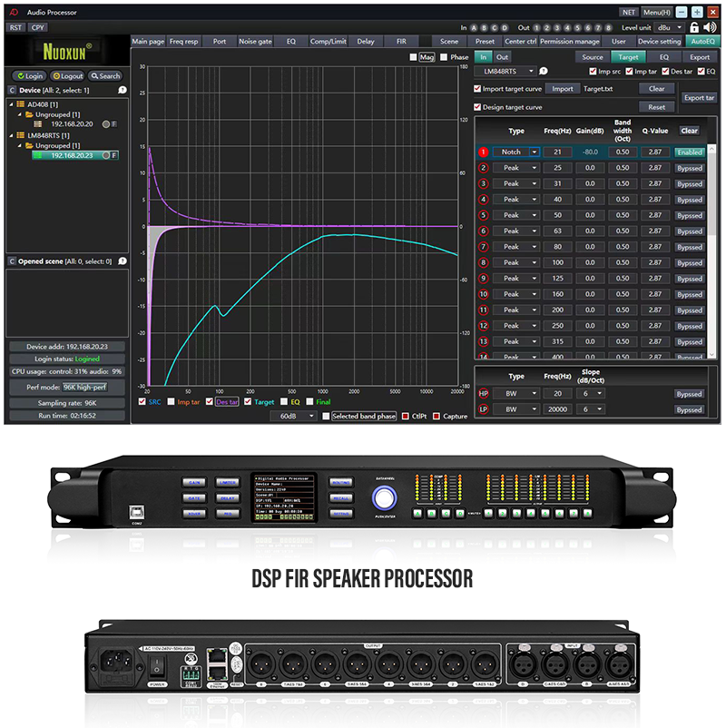Select band number 5 circle

click(x=483, y=215)
